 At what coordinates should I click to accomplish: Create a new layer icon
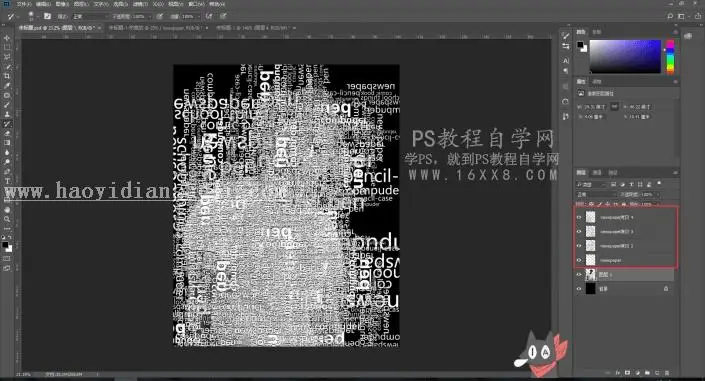click(657, 373)
